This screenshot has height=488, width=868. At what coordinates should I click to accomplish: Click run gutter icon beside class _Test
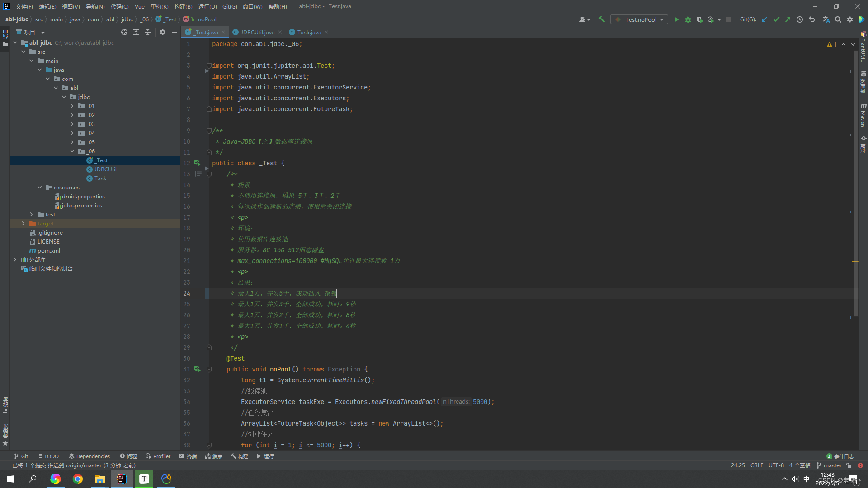click(197, 163)
